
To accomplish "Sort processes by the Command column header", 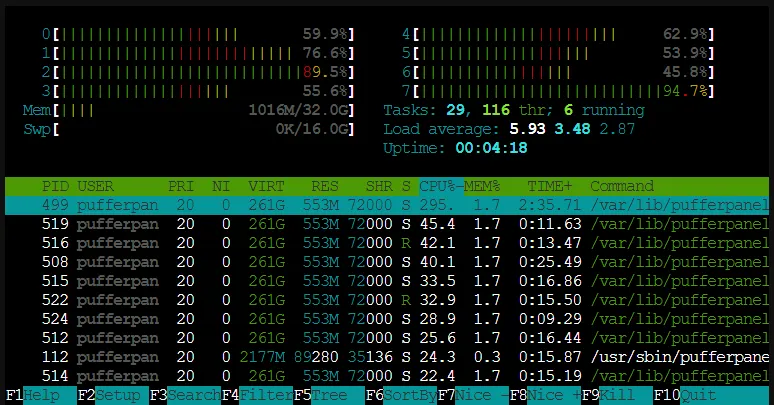I will pos(622,186).
